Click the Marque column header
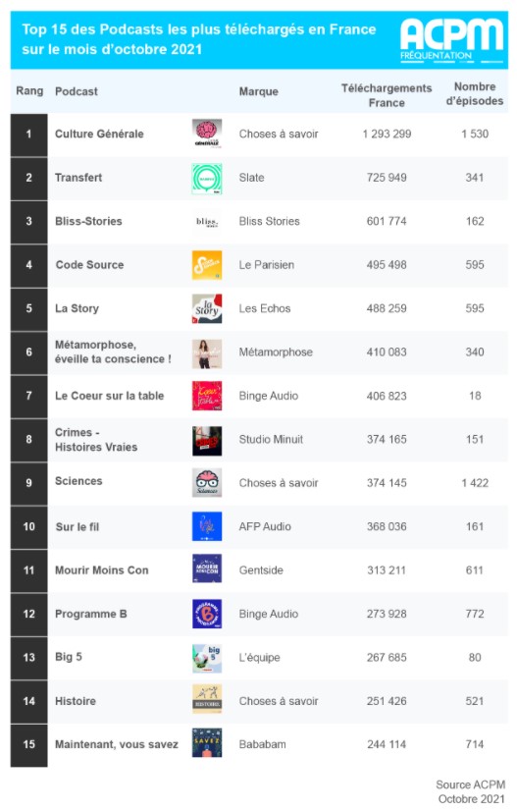 [x=259, y=91]
